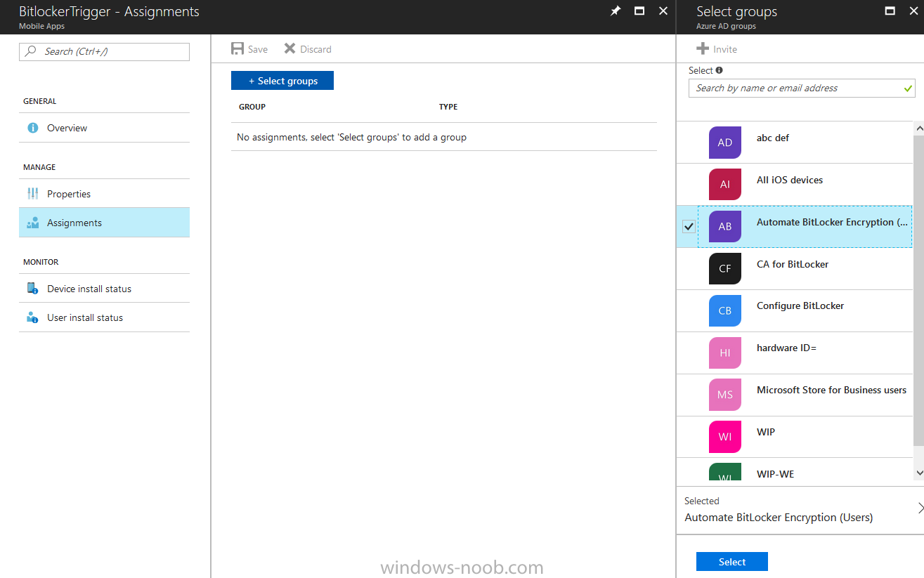Click the info icon next to Select

click(719, 70)
